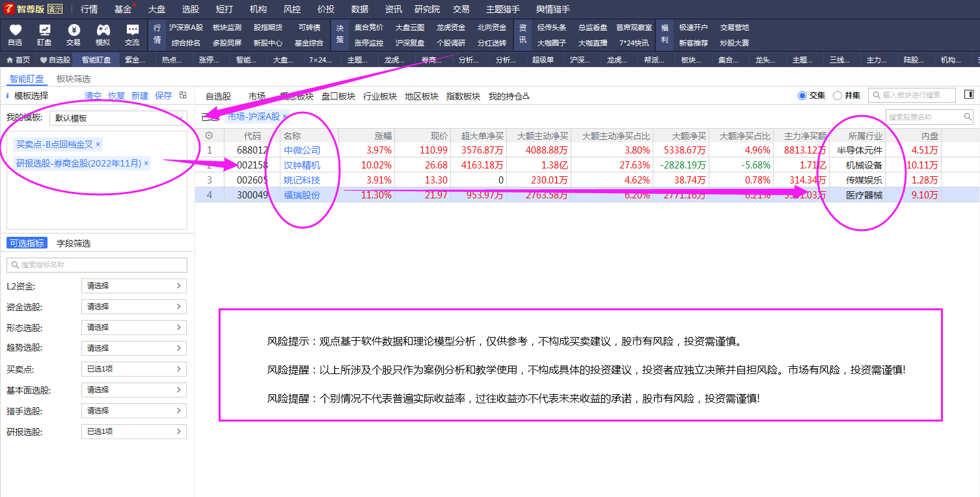980x497 pixels.
Task: Switch to the 首页 home tab
Action: (18, 60)
